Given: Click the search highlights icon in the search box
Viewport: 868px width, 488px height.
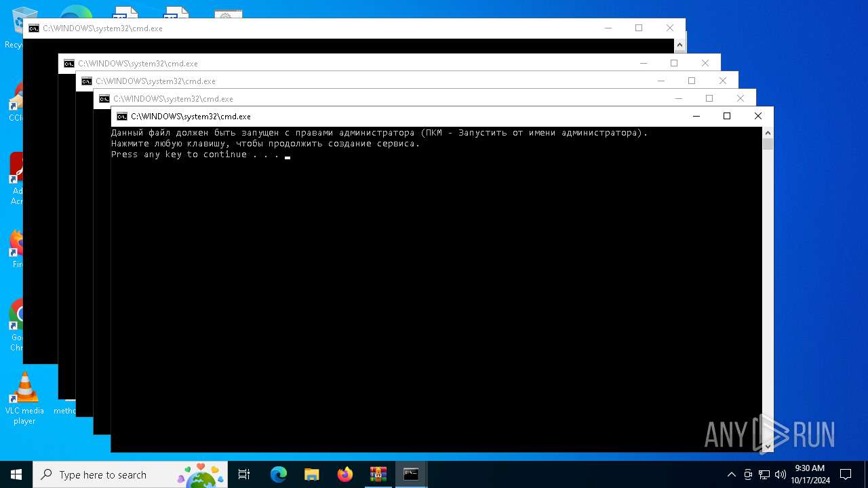Looking at the screenshot, I should click(201, 474).
